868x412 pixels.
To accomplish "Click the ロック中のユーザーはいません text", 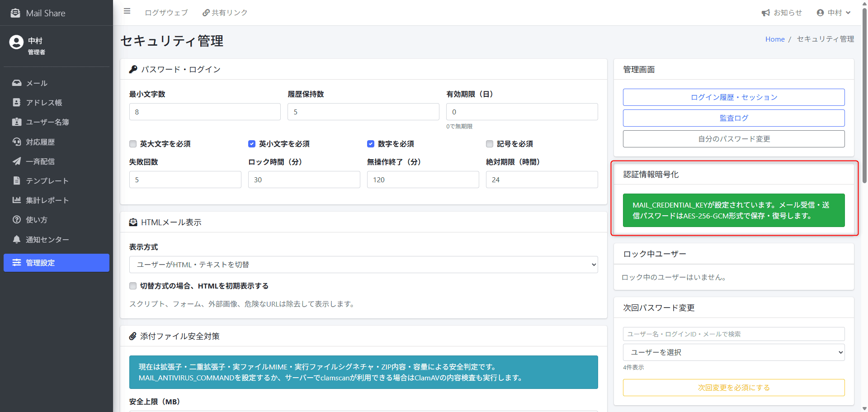I will (x=674, y=277).
